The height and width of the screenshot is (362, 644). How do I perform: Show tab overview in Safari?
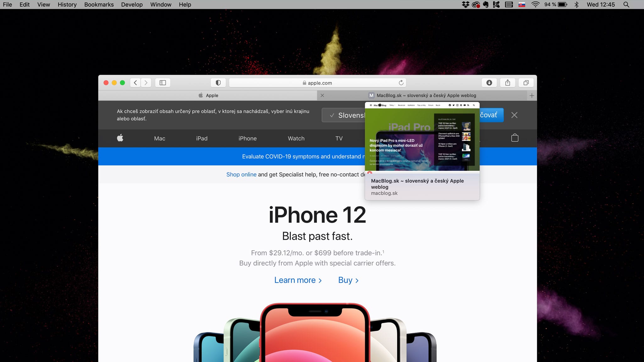pos(526,83)
